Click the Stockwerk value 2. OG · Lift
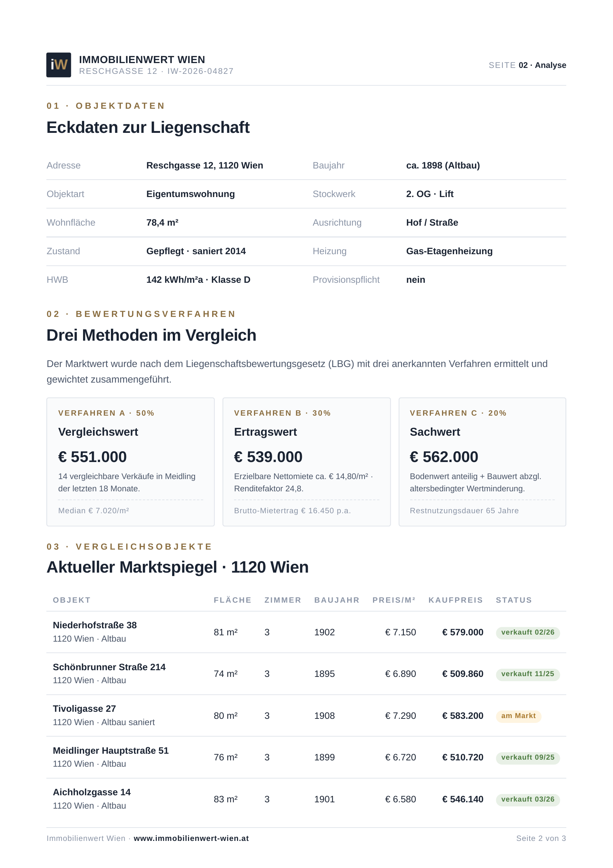 [430, 194]
